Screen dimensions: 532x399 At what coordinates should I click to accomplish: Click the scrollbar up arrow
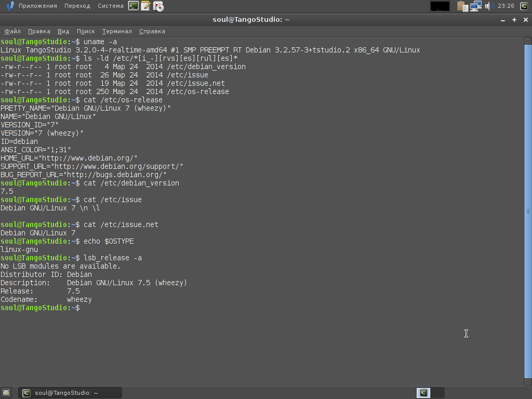point(528,41)
